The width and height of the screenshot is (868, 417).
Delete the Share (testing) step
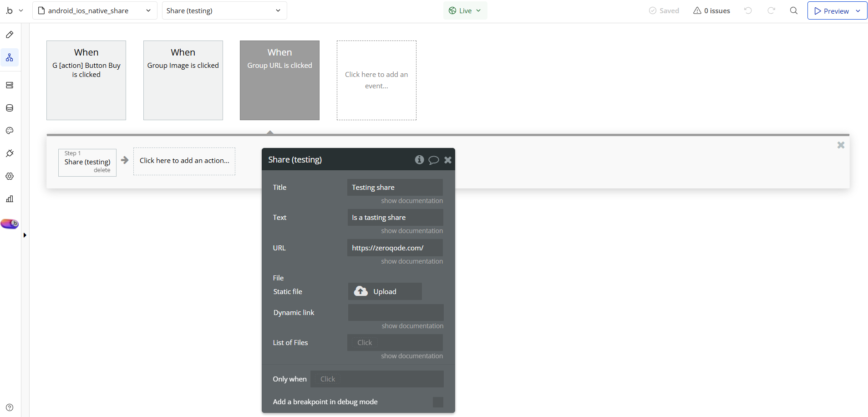(102, 169)
